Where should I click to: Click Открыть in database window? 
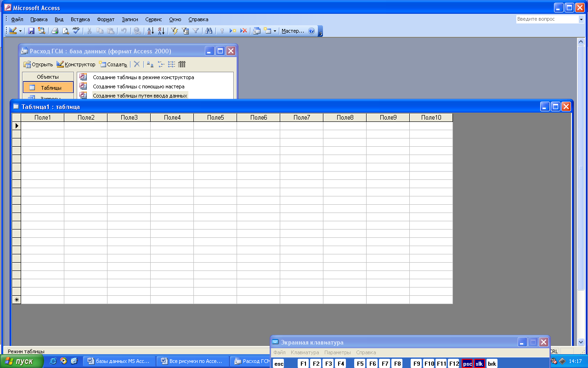(38, 64)
